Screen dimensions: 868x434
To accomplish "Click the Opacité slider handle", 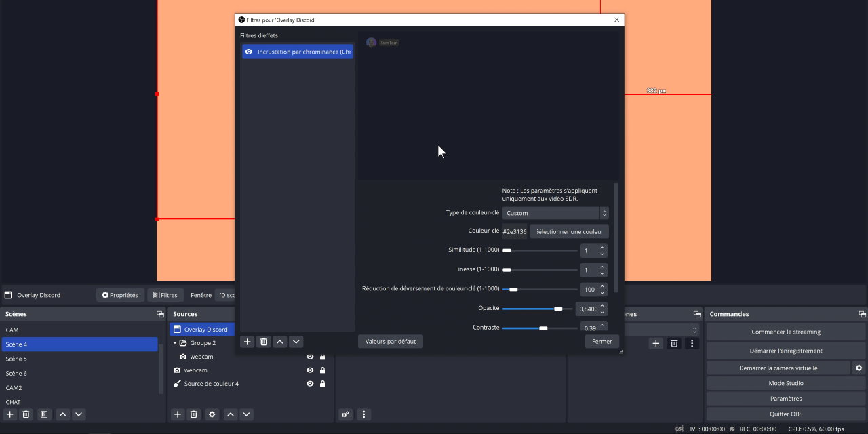I will tap(558, 309).
